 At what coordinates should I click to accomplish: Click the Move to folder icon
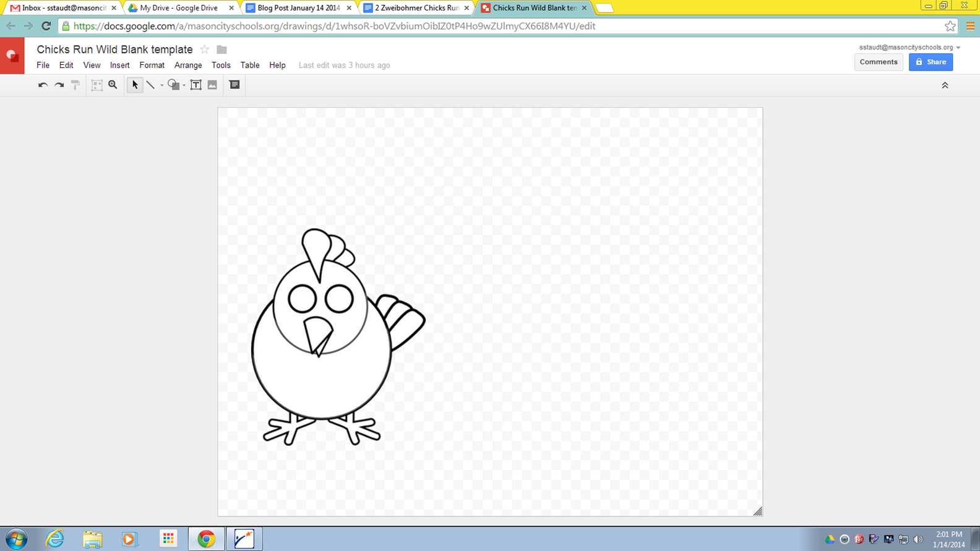pyautogui.click(x=221, y=49)
